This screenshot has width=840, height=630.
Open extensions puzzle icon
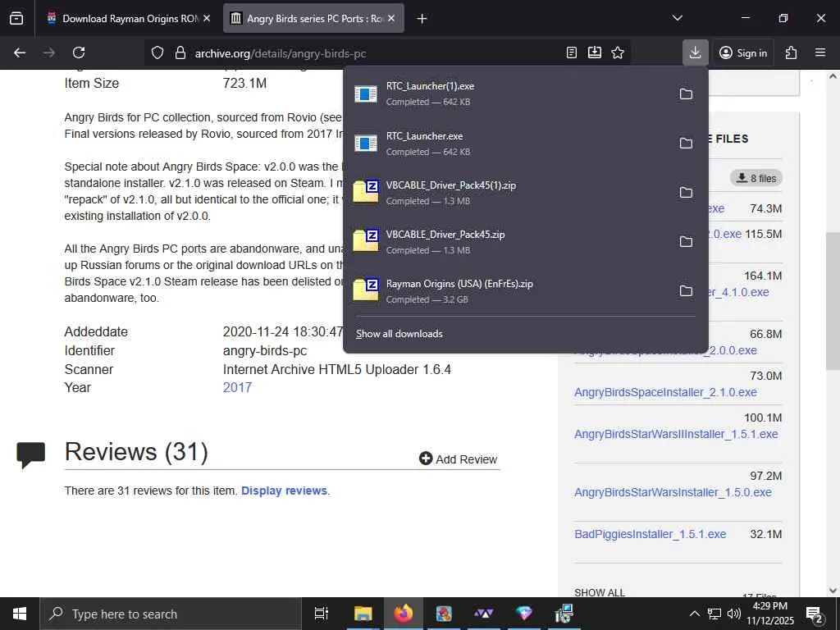point(791,52)
